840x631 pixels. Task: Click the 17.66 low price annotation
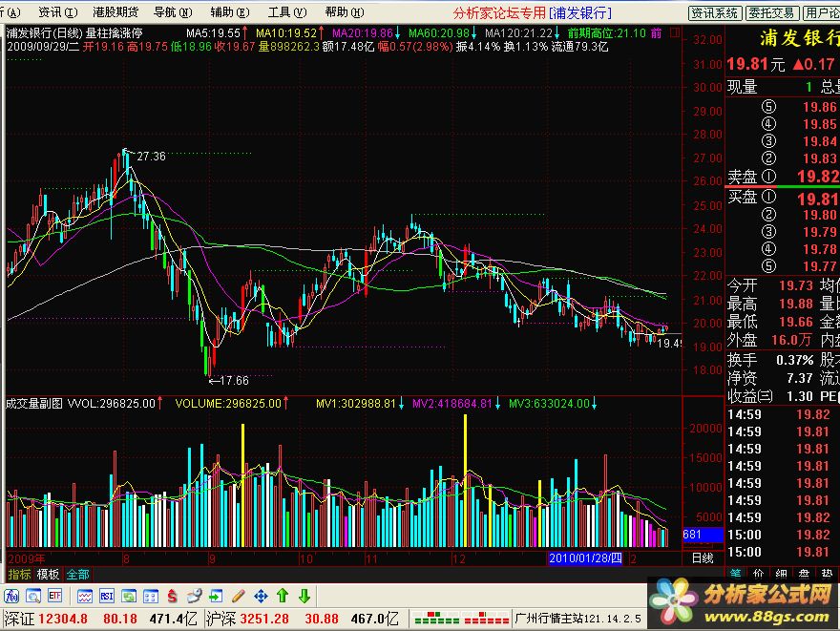[234, 380]
